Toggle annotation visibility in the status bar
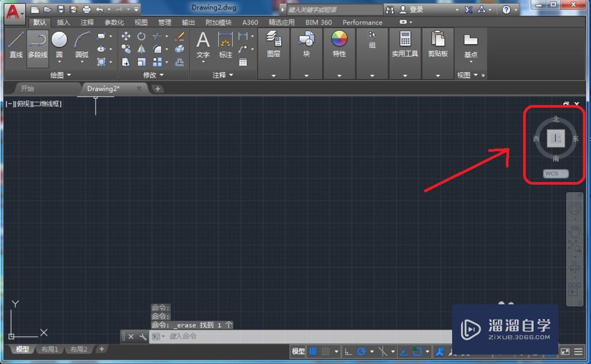591x364 pixels. pyautogui.click(x=440, y=352)
